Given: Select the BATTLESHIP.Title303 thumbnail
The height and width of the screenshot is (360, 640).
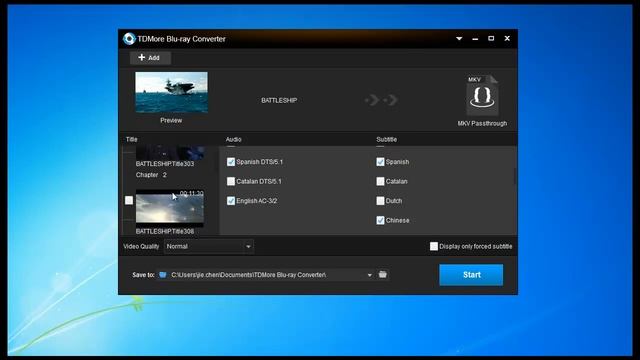Looking at the screenshot, I should point(170,153).
